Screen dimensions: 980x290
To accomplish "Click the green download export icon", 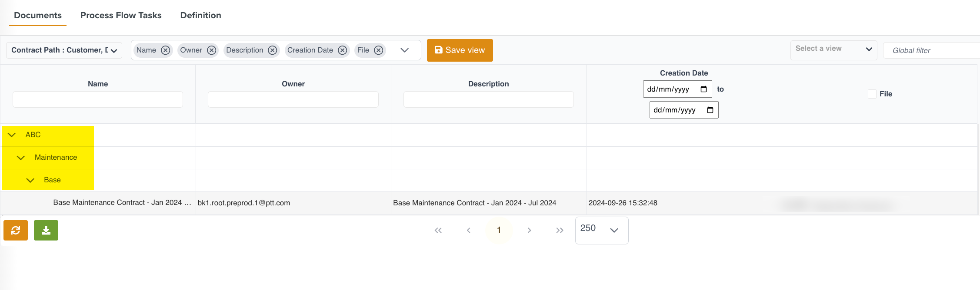I will (46, 230).
